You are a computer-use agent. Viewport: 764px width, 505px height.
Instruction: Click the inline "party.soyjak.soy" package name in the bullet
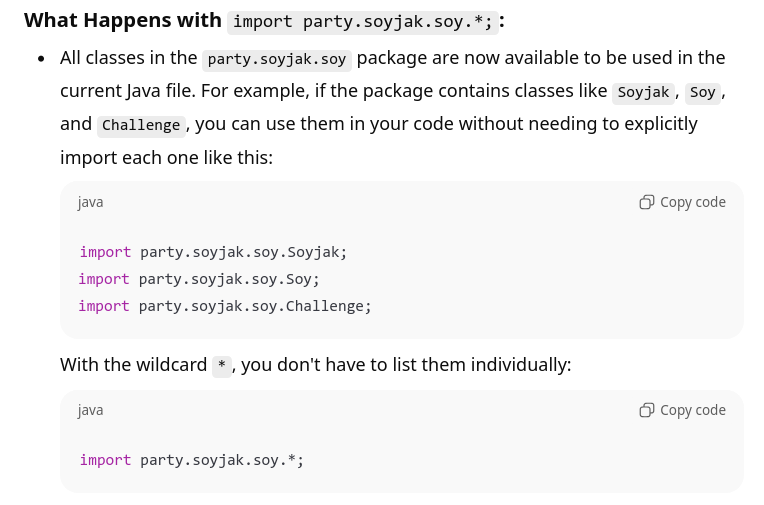(277, 59)
